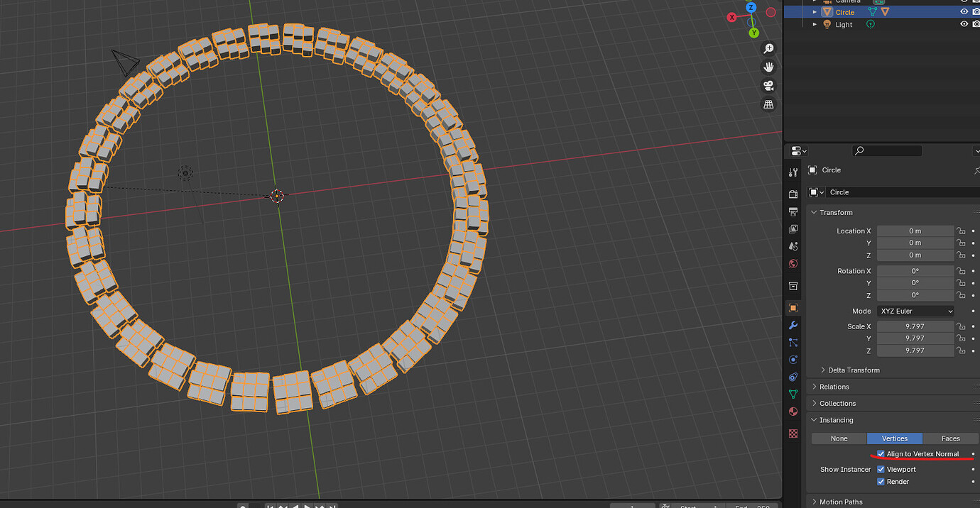Open the Particles properties tab
The width and height of the screenshot is (980, 508).
(x=793, y=343)
